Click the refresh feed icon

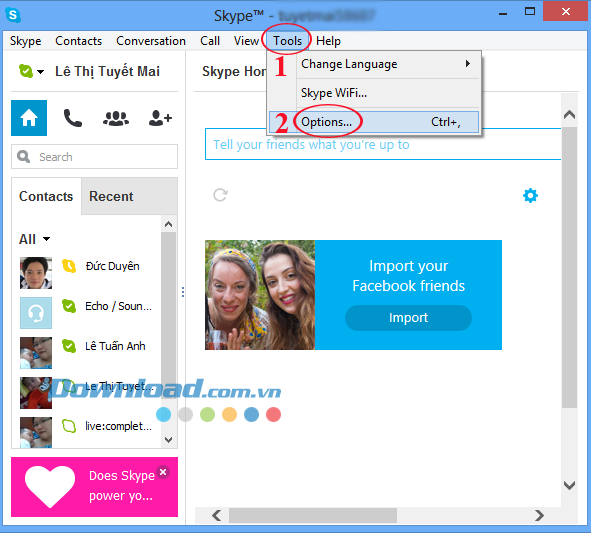click(x=220, y=195)
